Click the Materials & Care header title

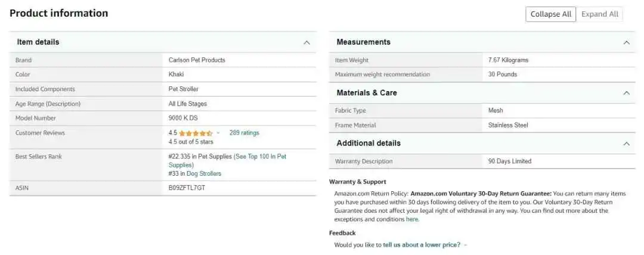[x=366, y=93]
